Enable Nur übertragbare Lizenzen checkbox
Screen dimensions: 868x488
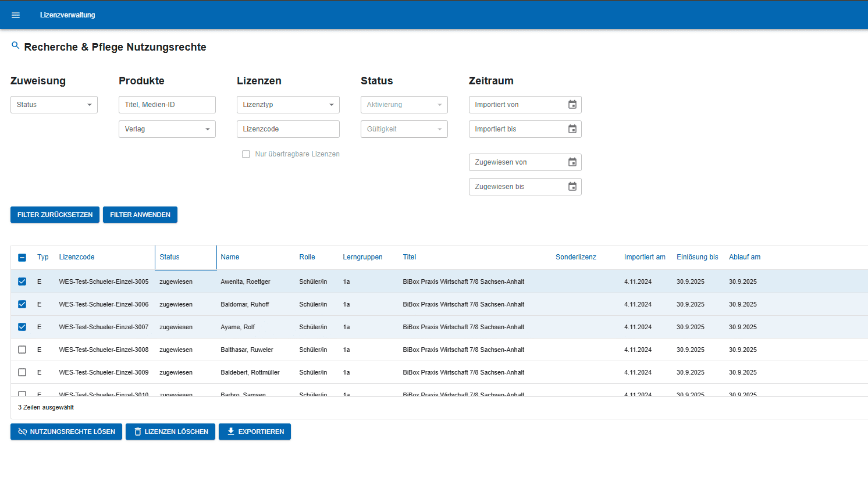pos(246,154)
